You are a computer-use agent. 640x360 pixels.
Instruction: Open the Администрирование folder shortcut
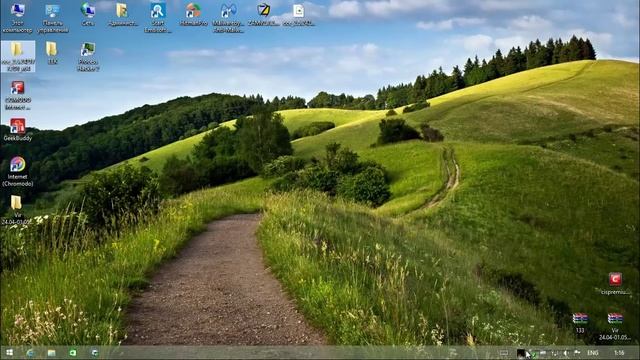(x=122, y=14)
